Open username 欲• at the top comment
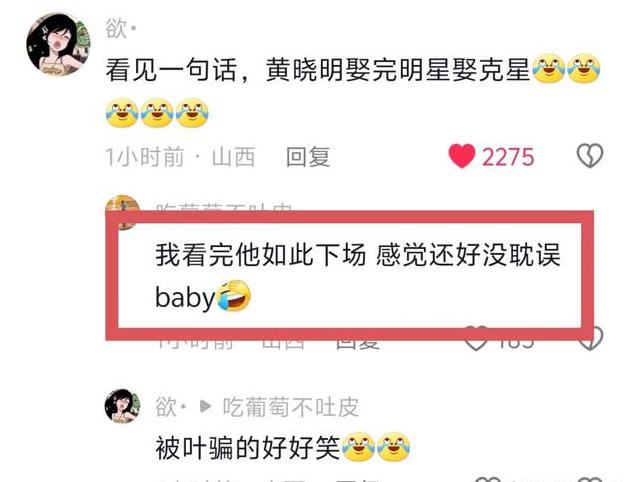The width and height of the screenshot is (636, 482). point(120,29)
